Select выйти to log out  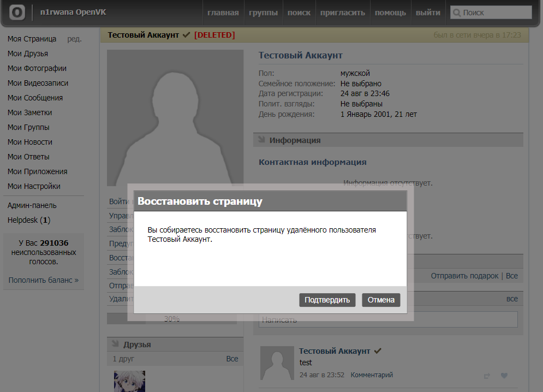428,13
